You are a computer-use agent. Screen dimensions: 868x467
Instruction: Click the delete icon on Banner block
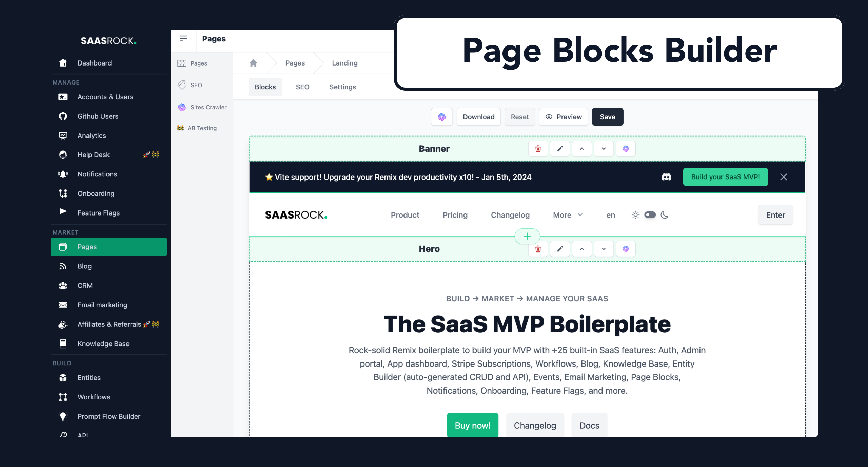coord(537,148)
